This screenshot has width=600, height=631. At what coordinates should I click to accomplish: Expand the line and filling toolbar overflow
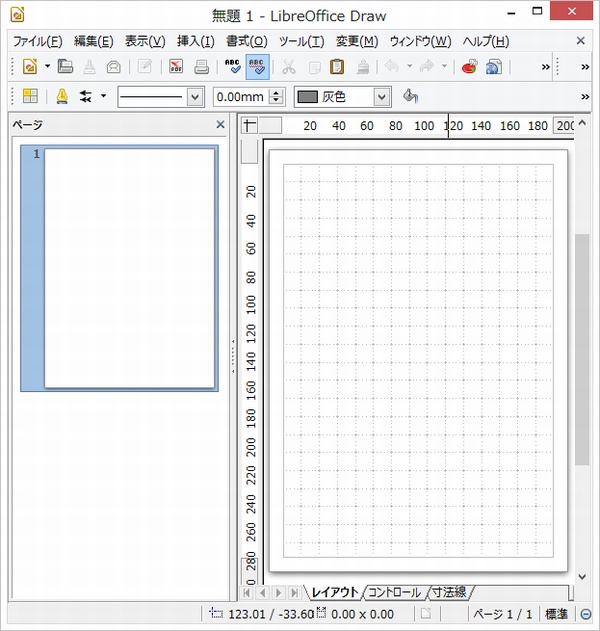point(585,97)
